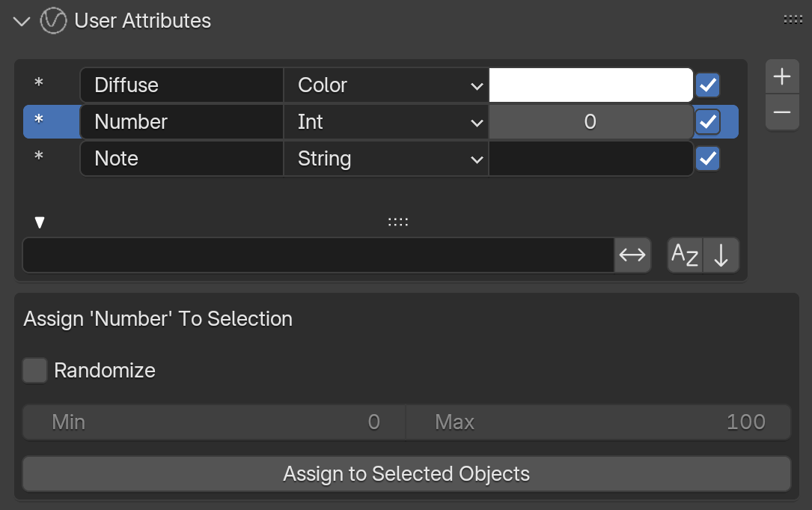Open the Int type dropdown for Number

(386, 122)
